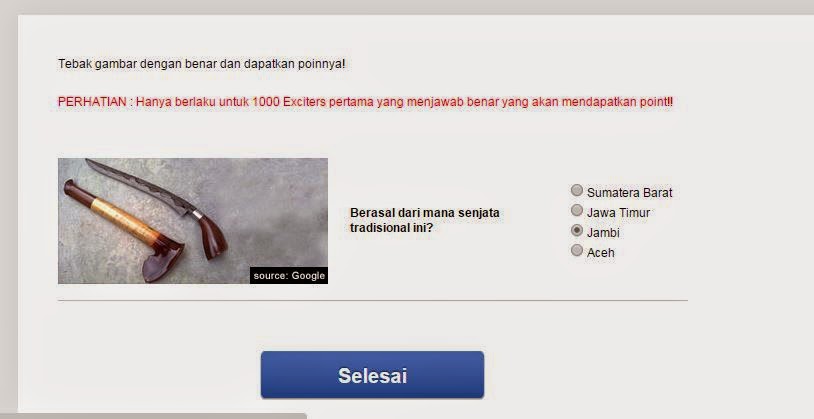Choose the Jawa Timur radio option
The image size is (814, 419).
(577, 210)
